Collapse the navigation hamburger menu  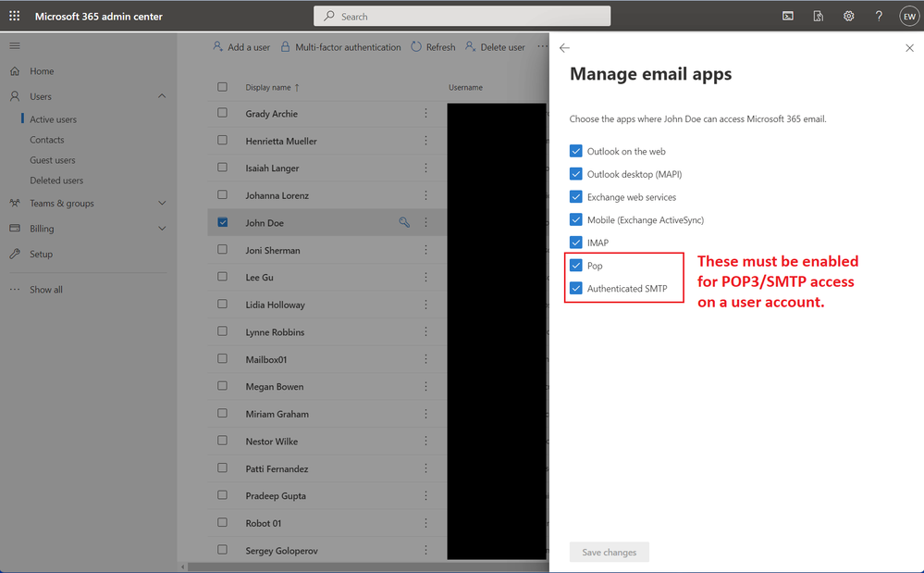click(x=15, y=45)
